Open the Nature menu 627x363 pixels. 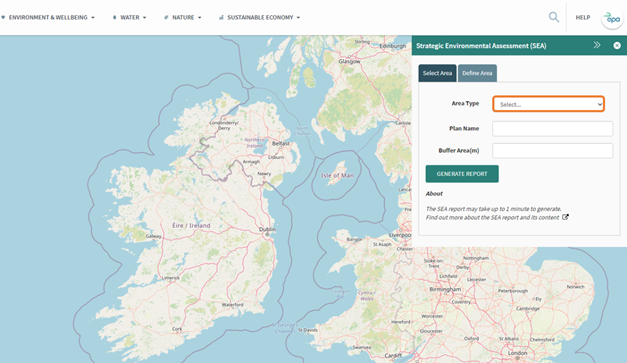[183, 18]
